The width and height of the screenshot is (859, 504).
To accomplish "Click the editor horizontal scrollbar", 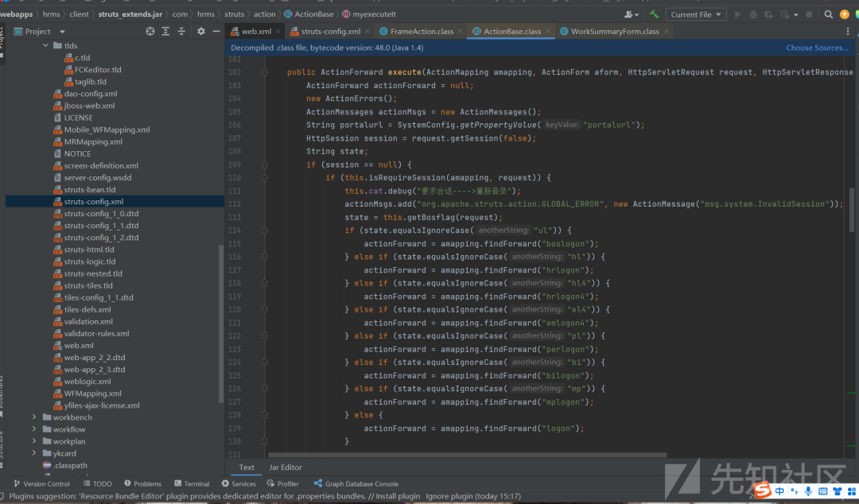I will pos(468,455).
